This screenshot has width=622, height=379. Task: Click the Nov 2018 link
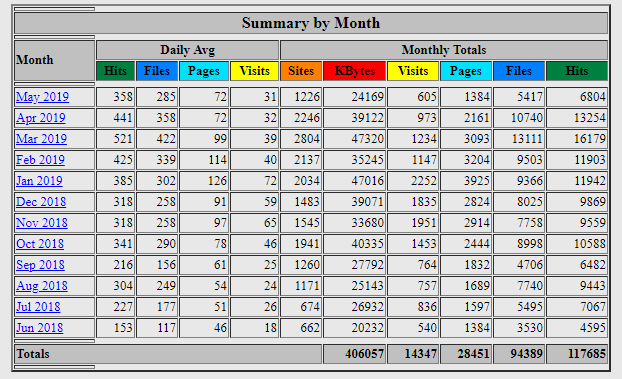pyautogui.click(x=42, y=223)
